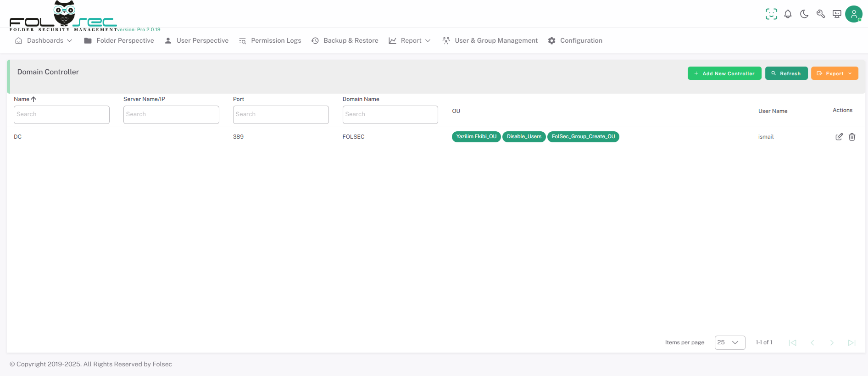Click the wrench tools icon
Viewport: 868px width, 376px height.
tap(821, 14)
